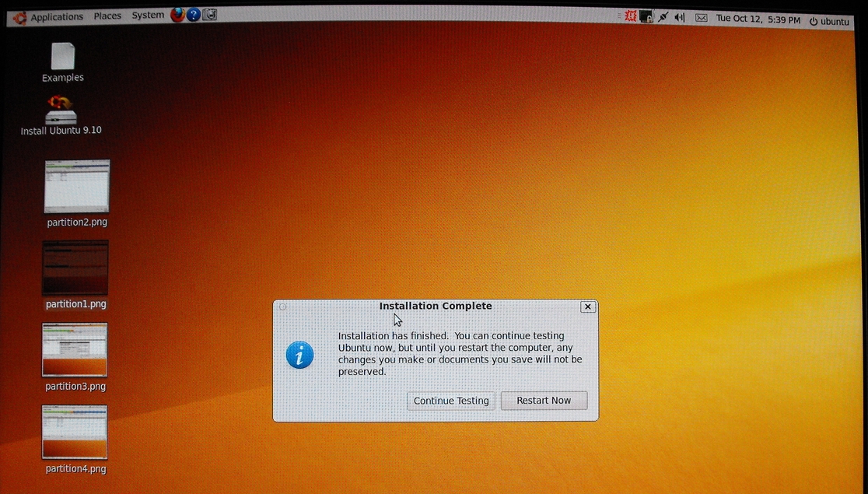Image resolution: width=868 pixels, height=494 pixels.
Task: Click the volume speaker icon
Action: pos(680,17)
